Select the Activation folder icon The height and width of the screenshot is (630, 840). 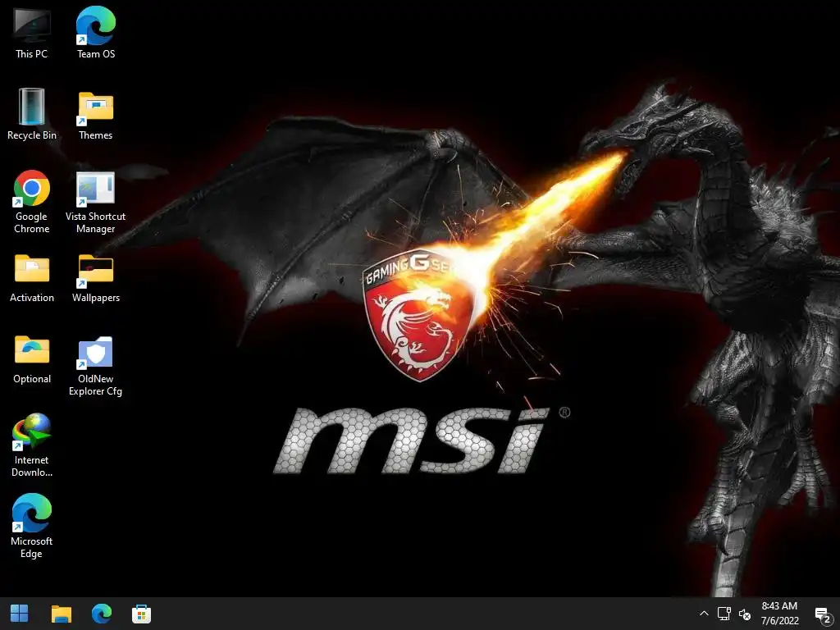tap(32, 279)
